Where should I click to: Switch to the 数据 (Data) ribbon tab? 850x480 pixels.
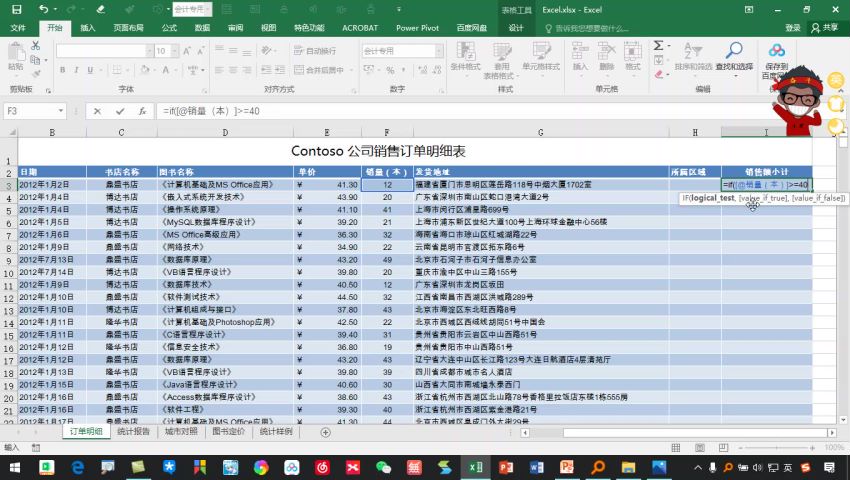pyautogui.click(x=202, y=28)
